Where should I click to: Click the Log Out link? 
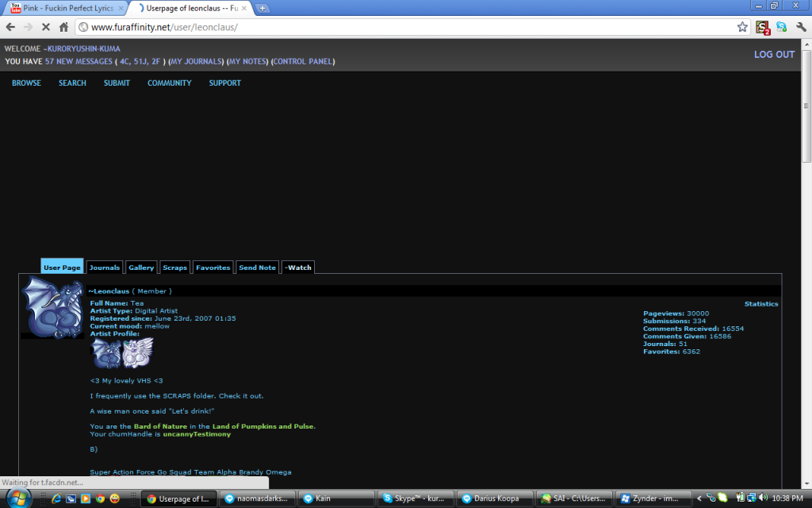point(774,55)
